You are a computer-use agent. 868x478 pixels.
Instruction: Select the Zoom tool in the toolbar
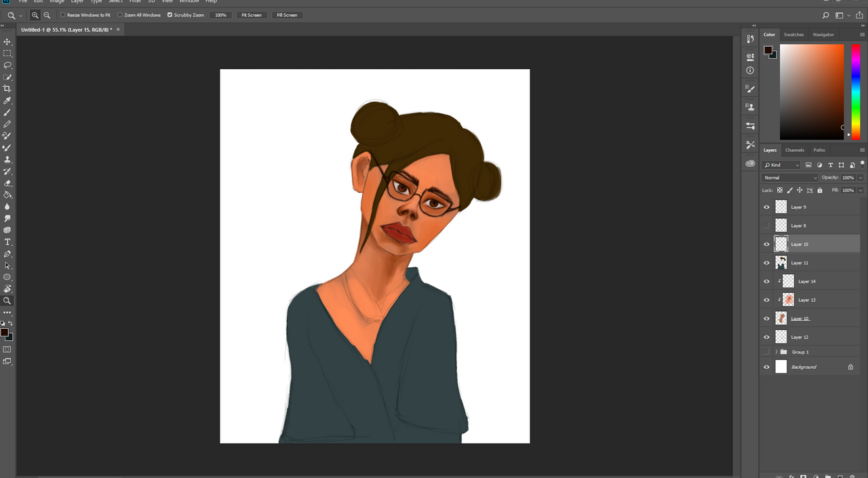(7, 300)
